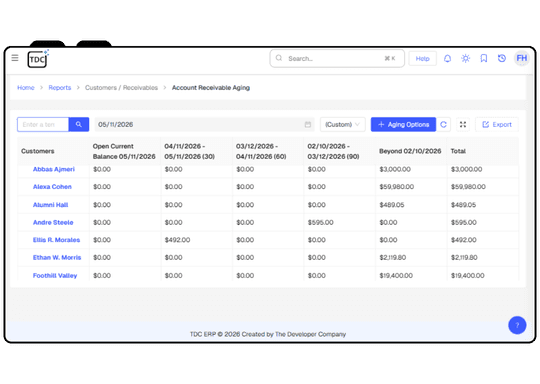The height and width of the screenshot is (384, 540).
Task: Focus the global Search field
Action: coord(337,59)
